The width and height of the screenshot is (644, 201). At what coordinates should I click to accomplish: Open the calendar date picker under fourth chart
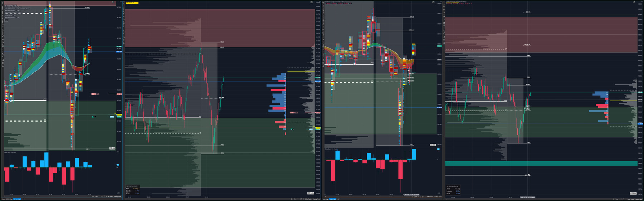point(624,199)
